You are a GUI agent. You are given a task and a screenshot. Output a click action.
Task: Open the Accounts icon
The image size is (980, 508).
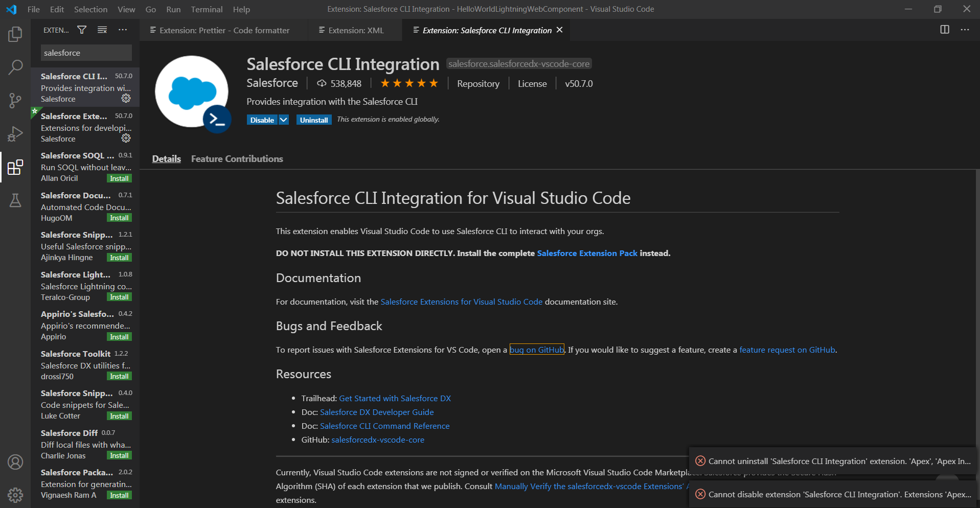coord(15,461)
